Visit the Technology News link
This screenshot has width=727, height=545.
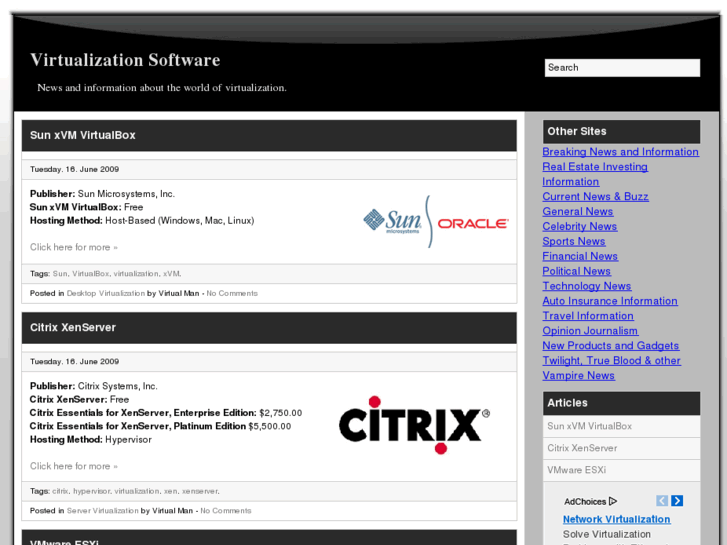(x=587, y=286)
